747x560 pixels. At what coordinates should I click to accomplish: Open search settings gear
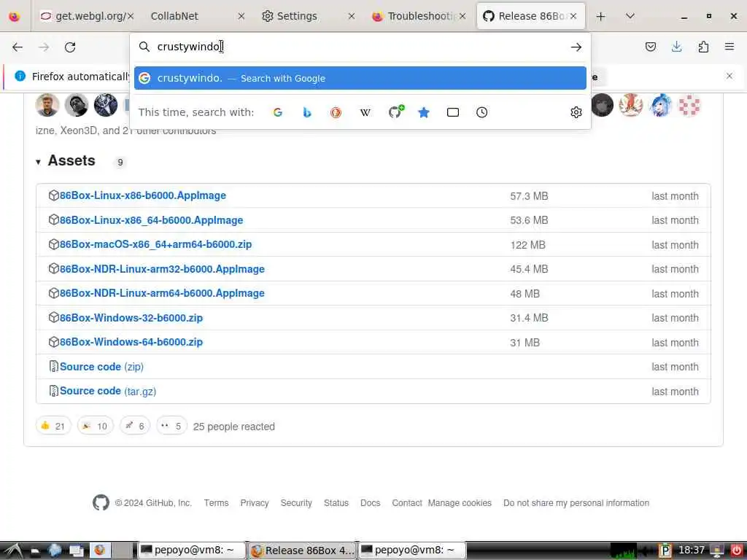click(x=576, y=112)
